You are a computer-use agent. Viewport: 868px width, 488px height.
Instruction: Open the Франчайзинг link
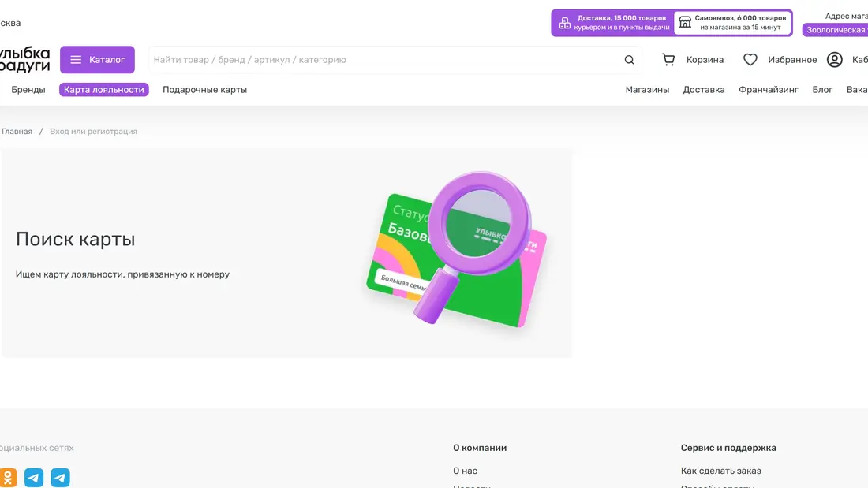[x=768, y=90]
